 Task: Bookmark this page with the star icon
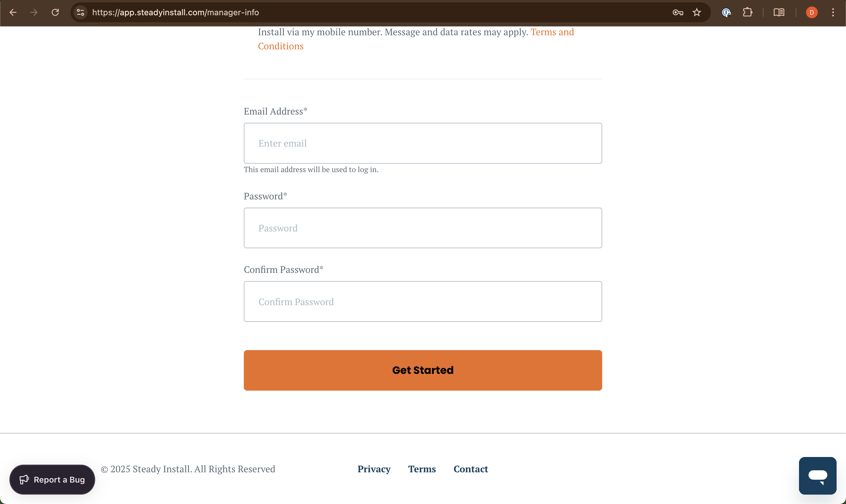point(696,13)
